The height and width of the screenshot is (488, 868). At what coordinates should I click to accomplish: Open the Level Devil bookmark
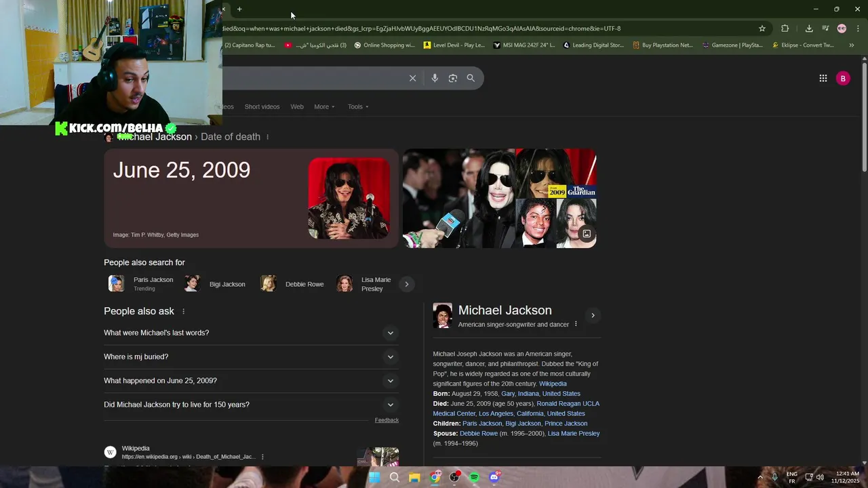454,45
